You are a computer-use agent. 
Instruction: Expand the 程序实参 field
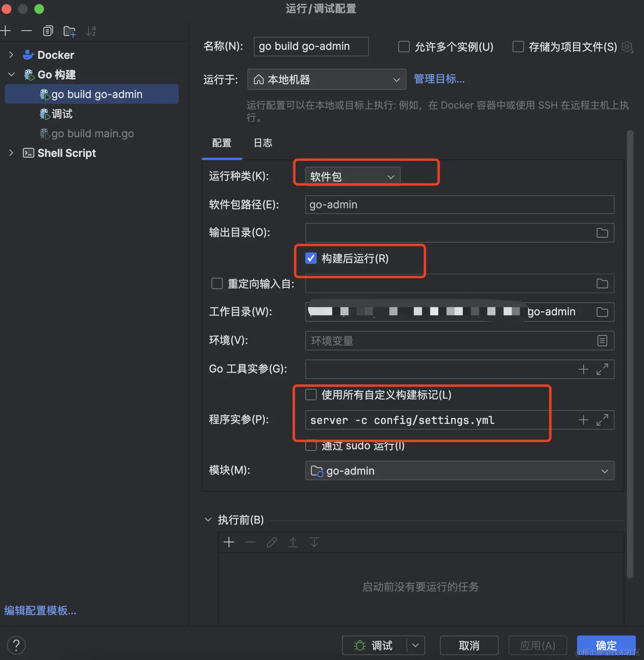click(602, 420)
